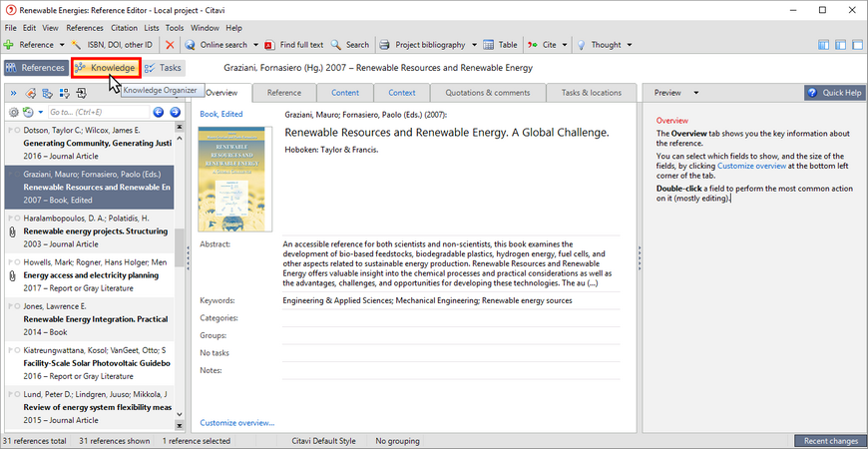
Task: Go to next reference with forward arrow
Action: pyautogui.click(x=175, y=113)
